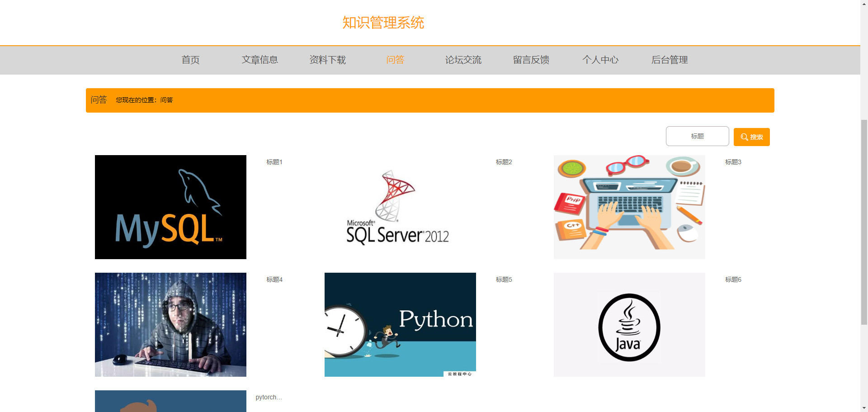The height and width of the screenshot is (412, 868).
Task: Click the 标题2 question title
Action: pyautogui.click(x=504, y=162)
